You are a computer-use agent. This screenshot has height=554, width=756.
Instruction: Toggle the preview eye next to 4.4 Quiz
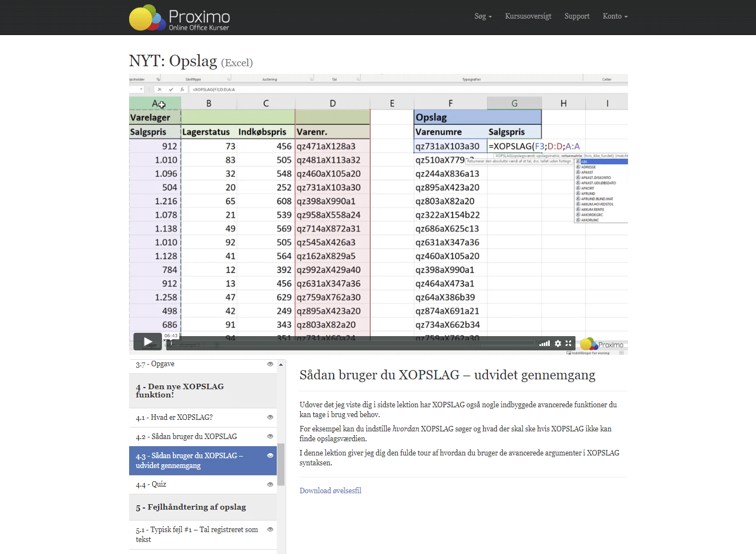270,484
